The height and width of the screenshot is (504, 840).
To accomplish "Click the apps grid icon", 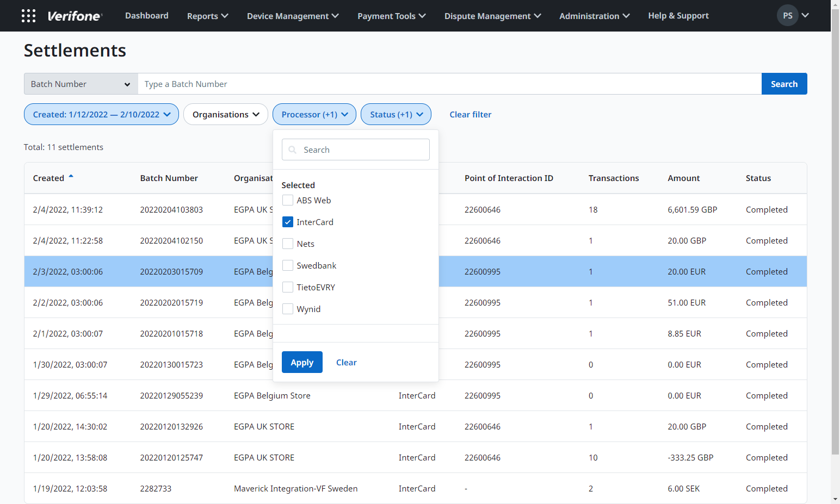I will tap(28, 15).
